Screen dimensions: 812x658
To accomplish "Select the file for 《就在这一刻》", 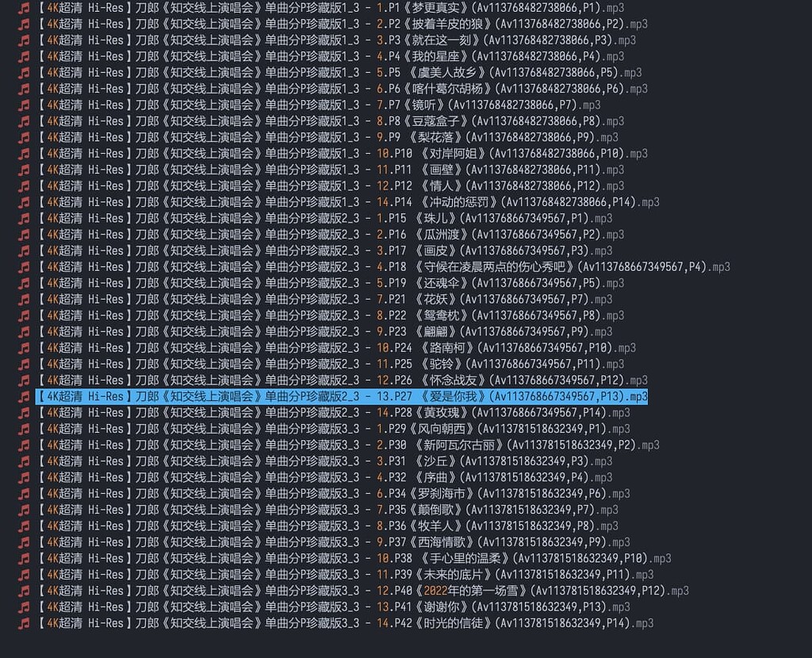I will click(x=317, y=40).
